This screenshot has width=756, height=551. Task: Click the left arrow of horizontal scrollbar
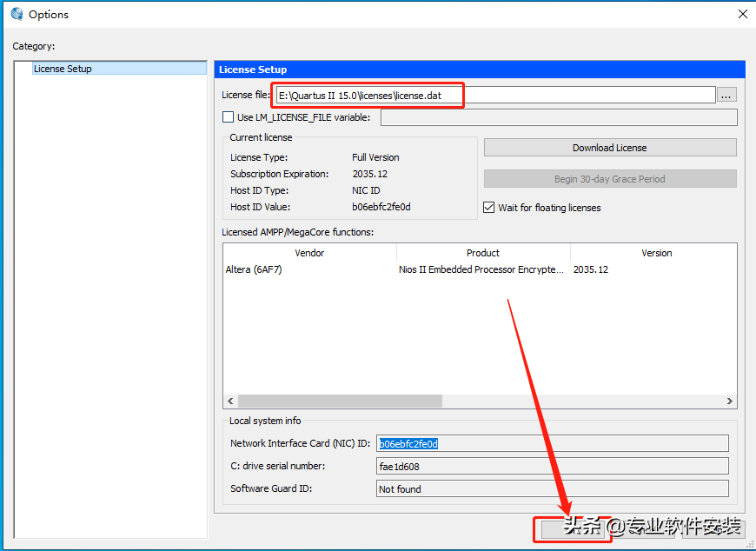230,401
